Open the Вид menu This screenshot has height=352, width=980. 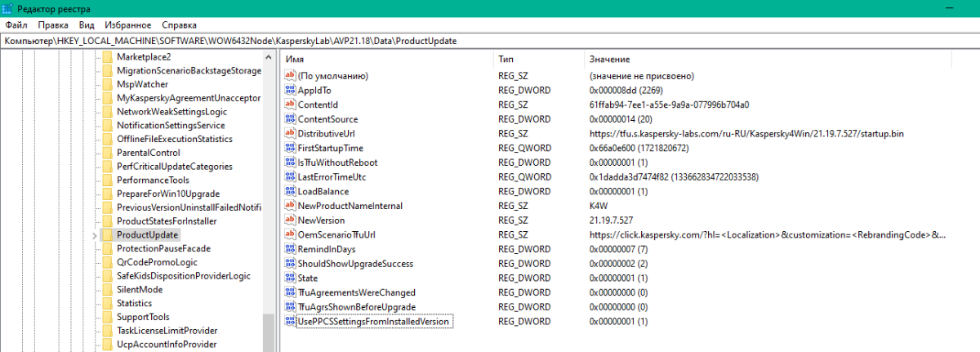click(87, 25)
